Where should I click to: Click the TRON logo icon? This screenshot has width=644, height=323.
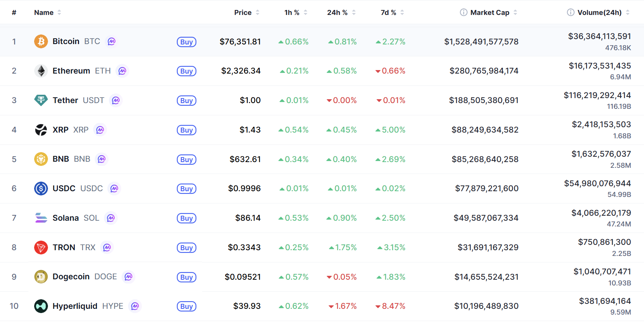(x=41, y=248)
